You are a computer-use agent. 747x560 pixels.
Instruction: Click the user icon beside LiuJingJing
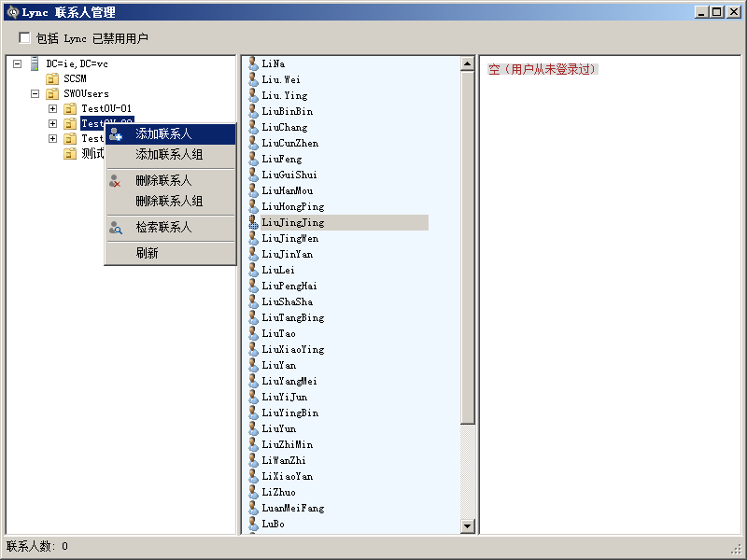(253, 222)
